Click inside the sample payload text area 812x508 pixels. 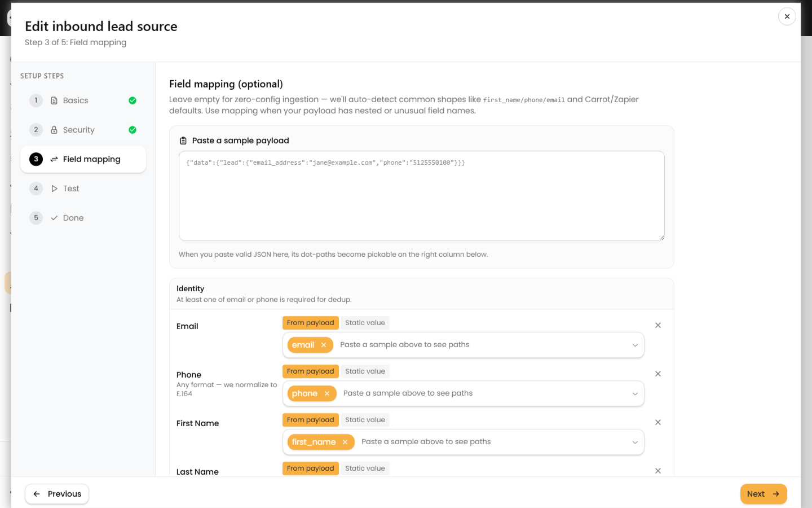(x=421, y=196)
